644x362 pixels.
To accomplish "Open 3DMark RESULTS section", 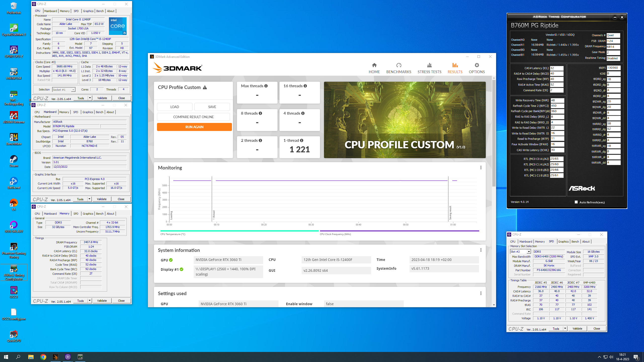I will click(x=455, y=68).
